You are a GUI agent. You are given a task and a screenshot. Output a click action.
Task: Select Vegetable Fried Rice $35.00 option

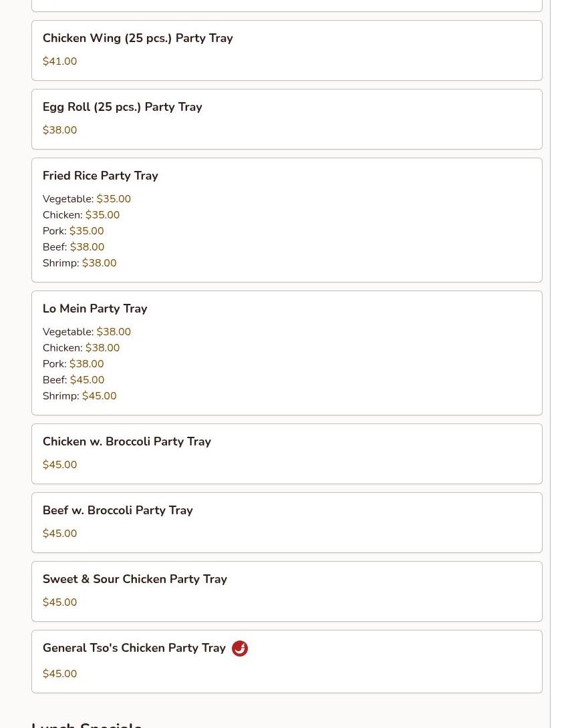point(87,199)
